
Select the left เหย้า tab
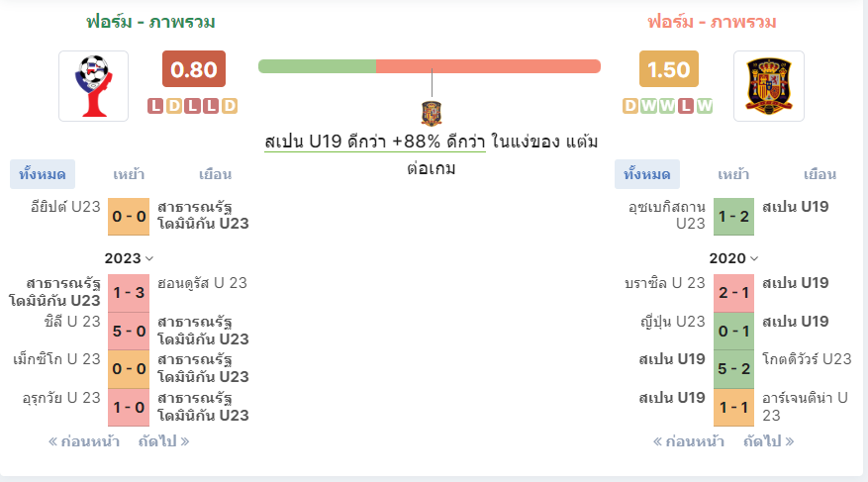click(129, 174)
